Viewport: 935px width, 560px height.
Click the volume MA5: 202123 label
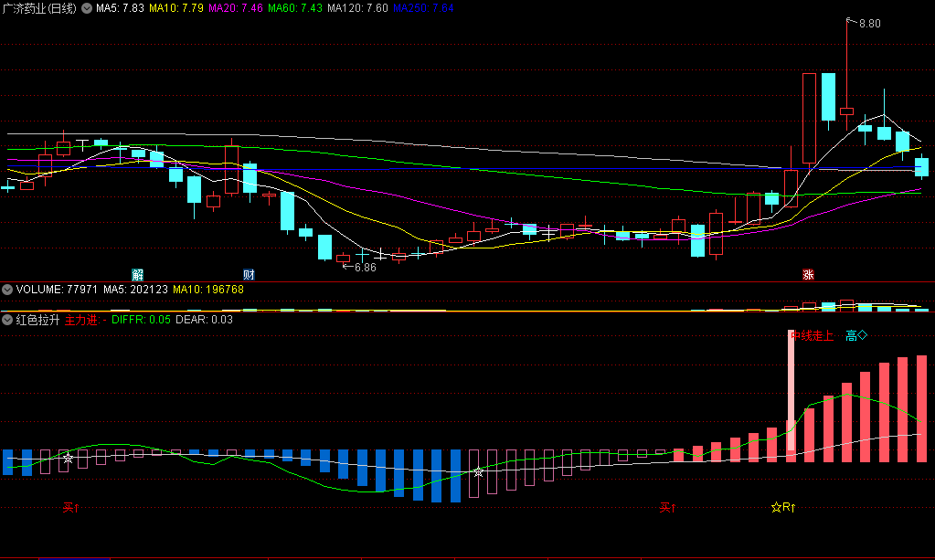click(135, 290)
